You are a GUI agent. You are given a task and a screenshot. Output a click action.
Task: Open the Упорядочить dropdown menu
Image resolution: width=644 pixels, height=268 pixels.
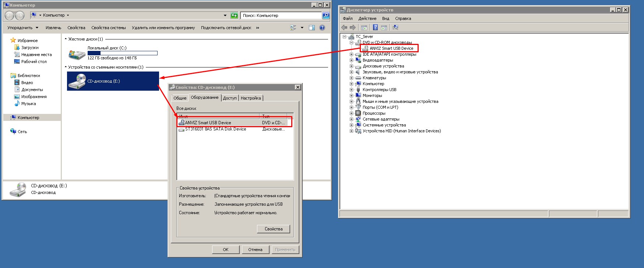pos(22,28)
